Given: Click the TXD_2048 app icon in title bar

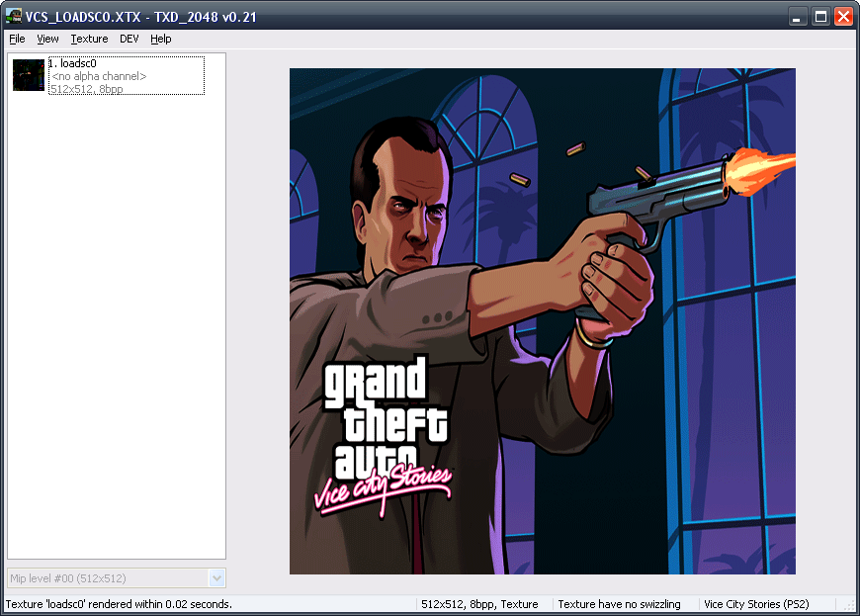Looking at the screenshot, I should click(x=14, y=16).
